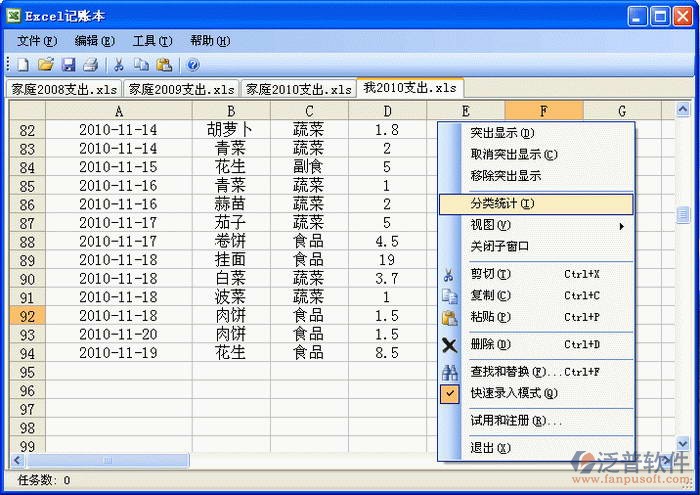Switch to the 家庭2009支出.xls tab
Screen dimensions: 700x495
point(181,89)
